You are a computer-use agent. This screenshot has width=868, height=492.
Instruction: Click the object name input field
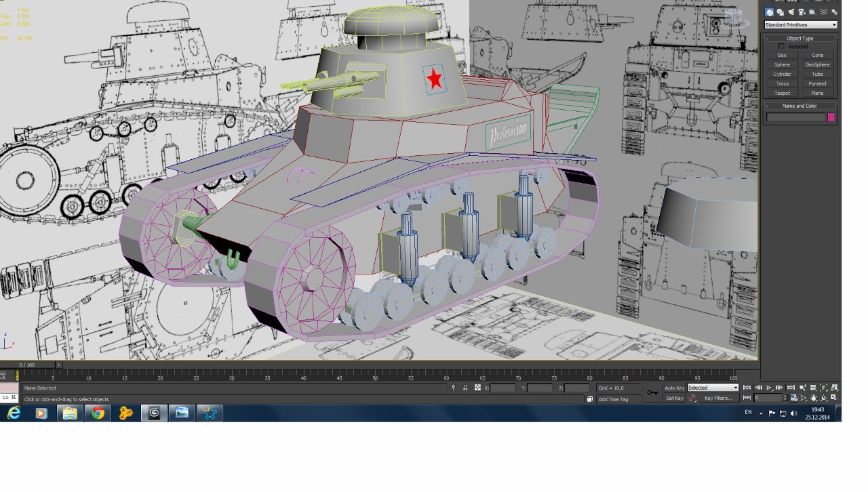(x=796, y=117)
